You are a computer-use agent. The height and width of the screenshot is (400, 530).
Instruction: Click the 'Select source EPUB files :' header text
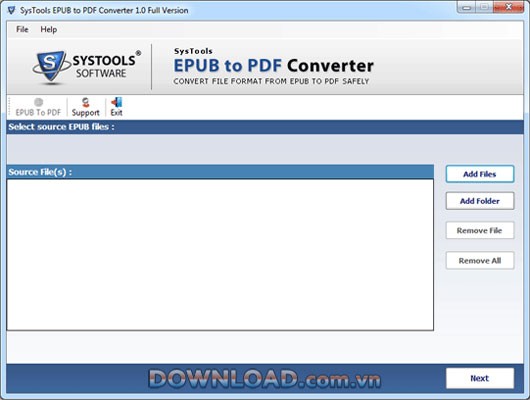tap(62, 127)
